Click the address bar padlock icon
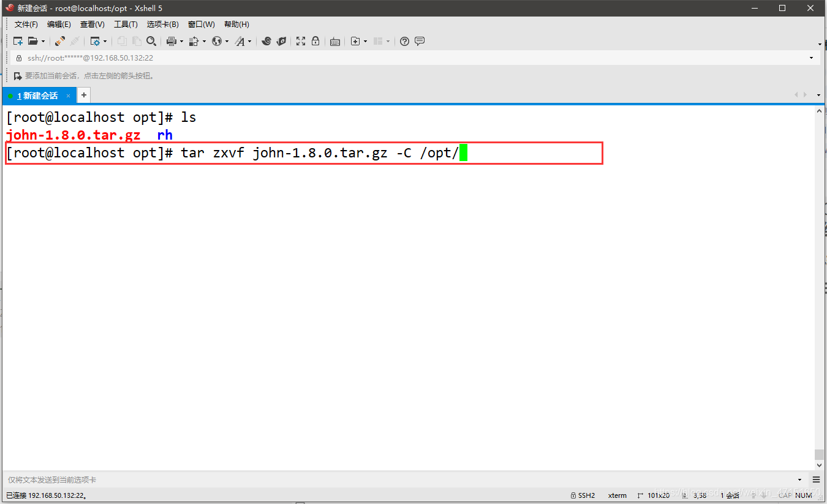 (x=19, y=58)
